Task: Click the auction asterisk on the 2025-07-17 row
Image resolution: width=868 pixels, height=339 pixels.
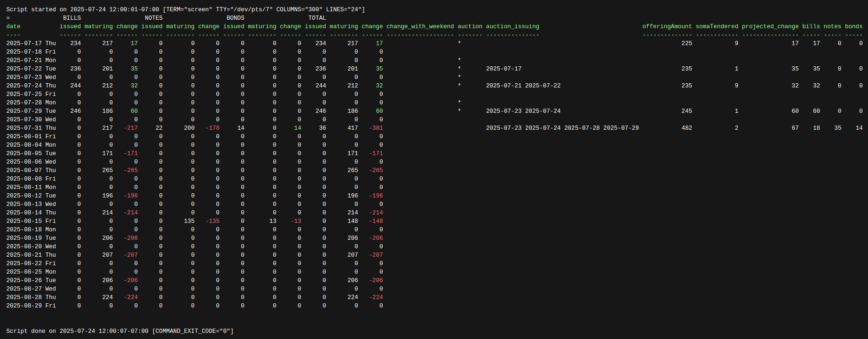Action: point(459,43)
